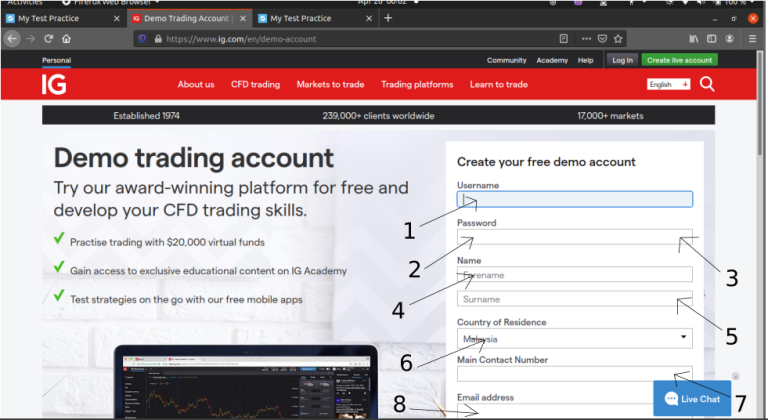Open the Firefox account icon
The width and height of the screenshot is (768, 420).
[x=729, y=39]
